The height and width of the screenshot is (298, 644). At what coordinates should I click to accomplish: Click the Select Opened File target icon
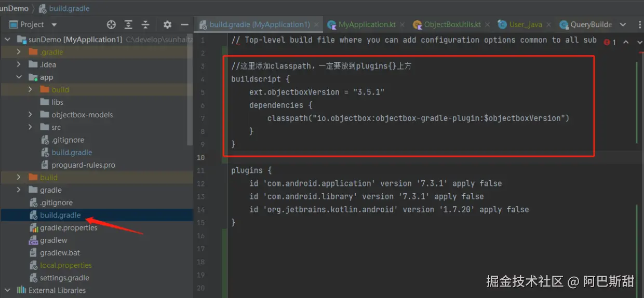pyautogui.click(x=111, y=24)
